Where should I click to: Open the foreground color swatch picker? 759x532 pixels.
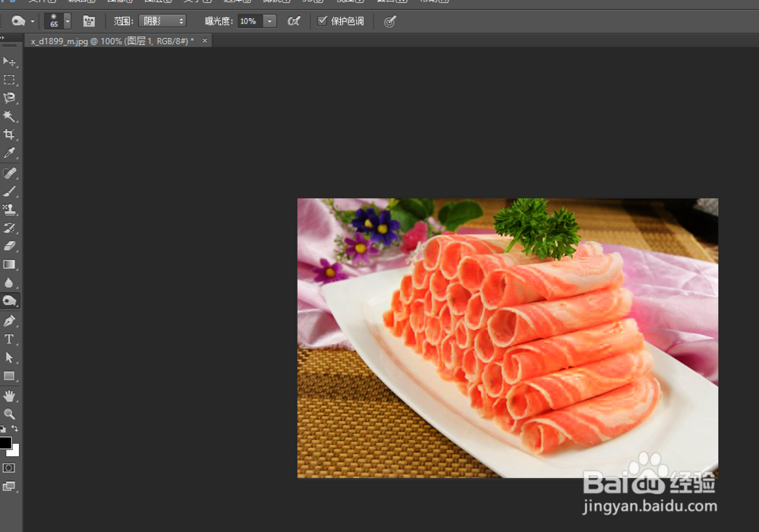[5, 442]
